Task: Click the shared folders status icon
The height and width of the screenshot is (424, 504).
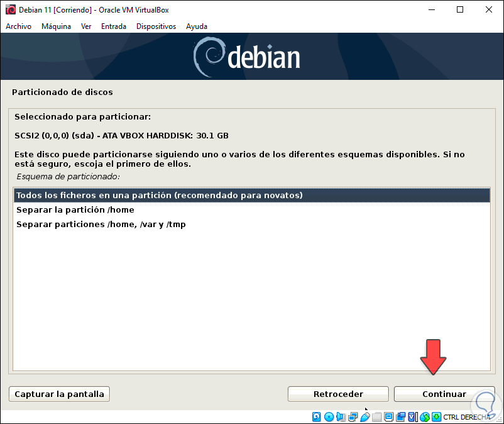Action: click(376, 417)
